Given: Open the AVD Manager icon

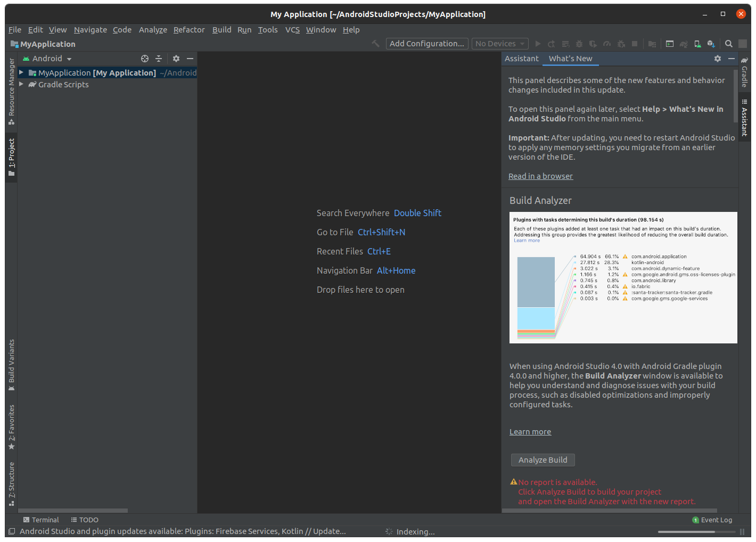Looking at the screenshot, I should (697, 44).
